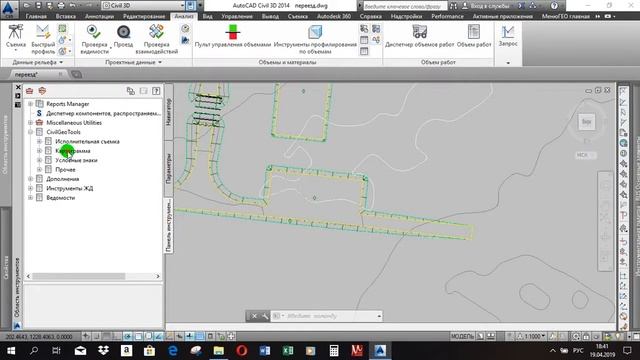Expand the Ведомости node

30,198
